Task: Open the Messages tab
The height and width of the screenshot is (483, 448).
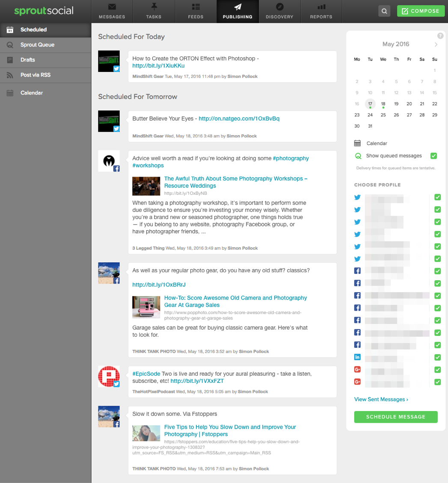Action: tap(112, 12)
